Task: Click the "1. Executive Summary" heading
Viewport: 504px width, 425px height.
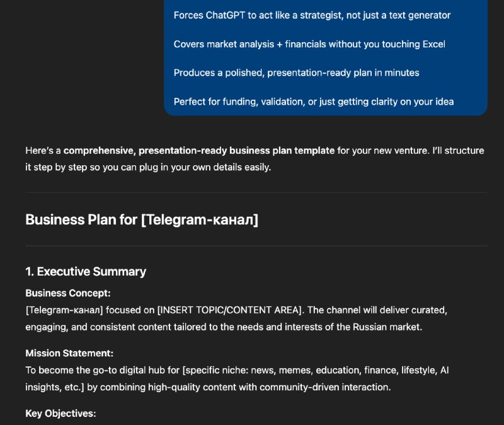Action: click(86, 272)
